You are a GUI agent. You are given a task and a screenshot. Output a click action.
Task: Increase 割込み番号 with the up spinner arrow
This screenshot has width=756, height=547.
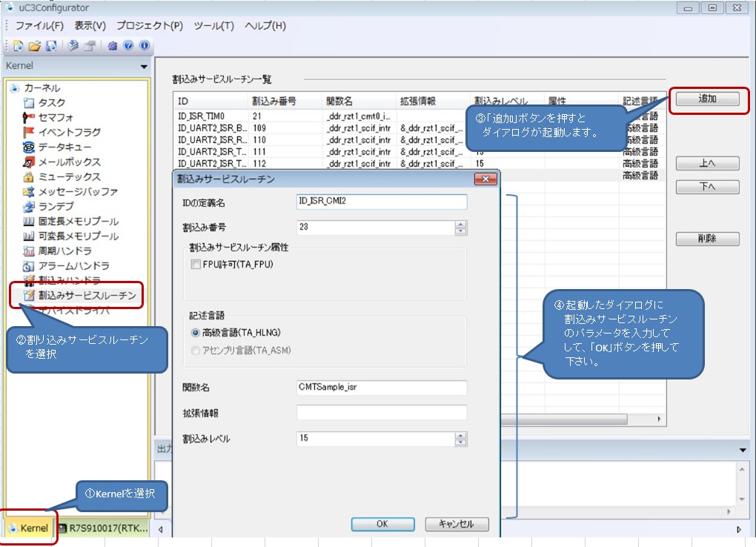pyautogui.click(x=461, y=224)
